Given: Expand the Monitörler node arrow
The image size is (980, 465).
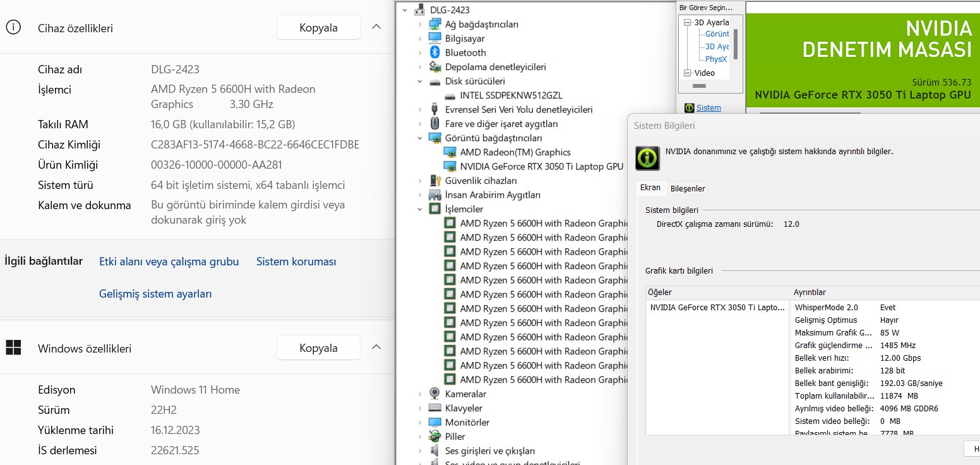Looking at the screenshot, I should coord(420,422).
